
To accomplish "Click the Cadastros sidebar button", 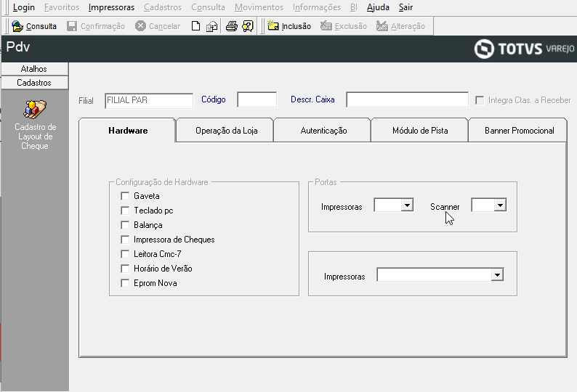I will pos(34,83).
